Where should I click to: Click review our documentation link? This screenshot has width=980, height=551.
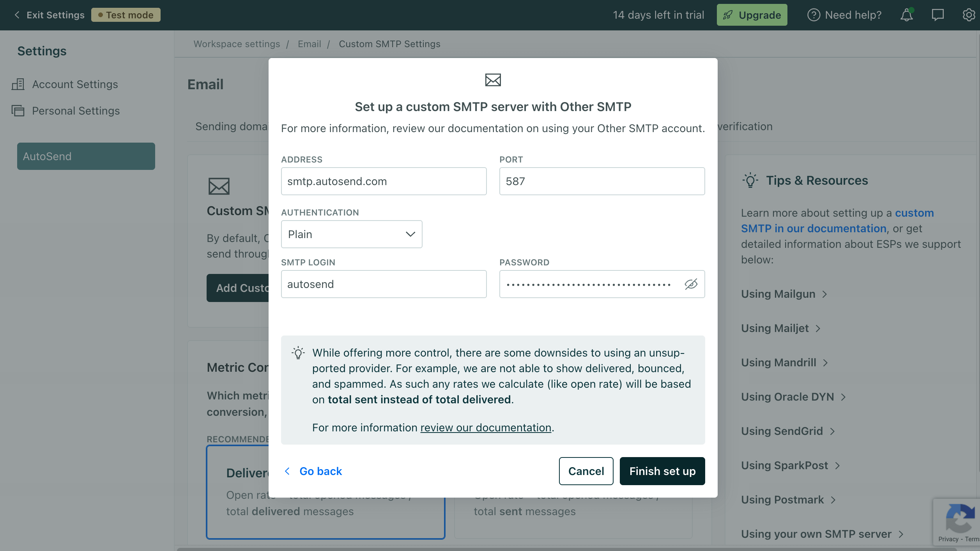pos(485,428)
